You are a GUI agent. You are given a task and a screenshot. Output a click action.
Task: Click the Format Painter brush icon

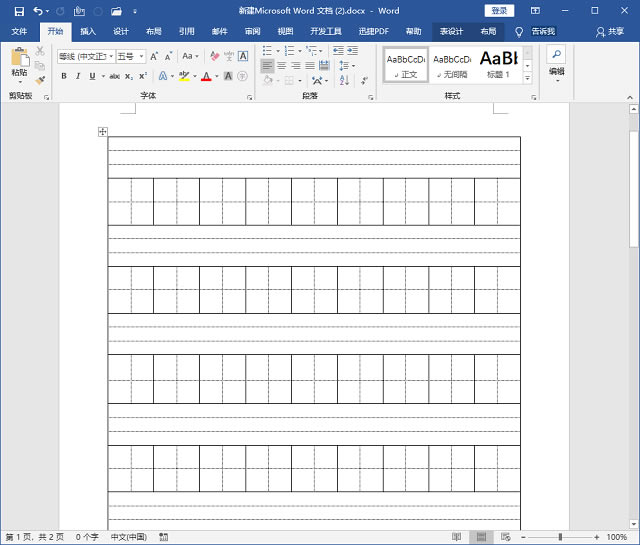40,80
